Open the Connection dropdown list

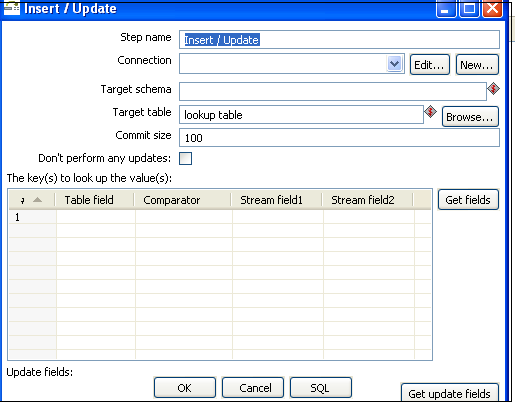[395, 63]
